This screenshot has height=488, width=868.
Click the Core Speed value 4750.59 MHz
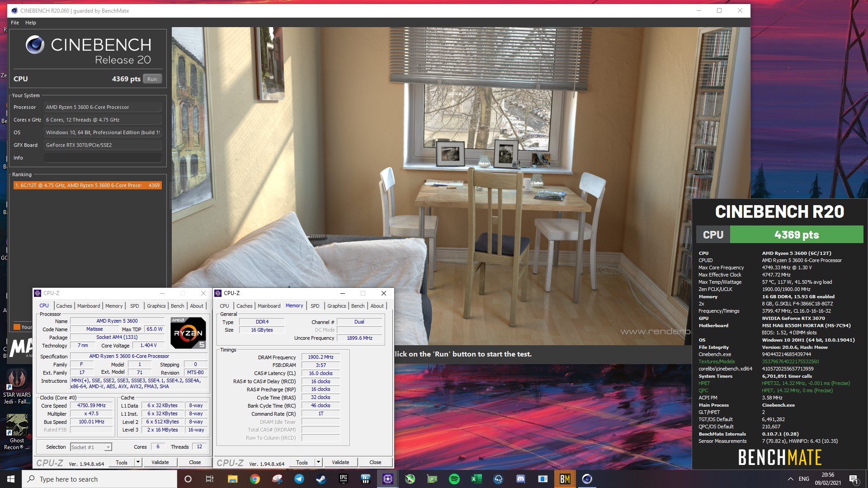91,405
